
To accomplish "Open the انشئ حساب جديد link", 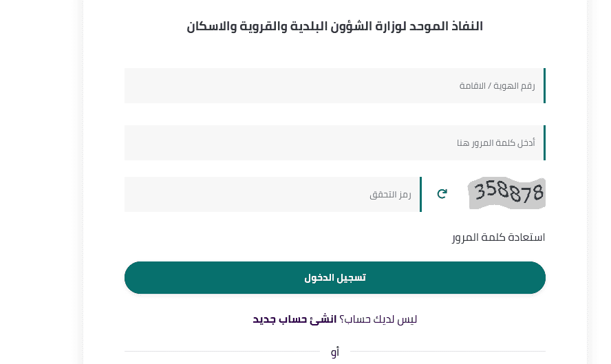I will [x=294, y=319].
